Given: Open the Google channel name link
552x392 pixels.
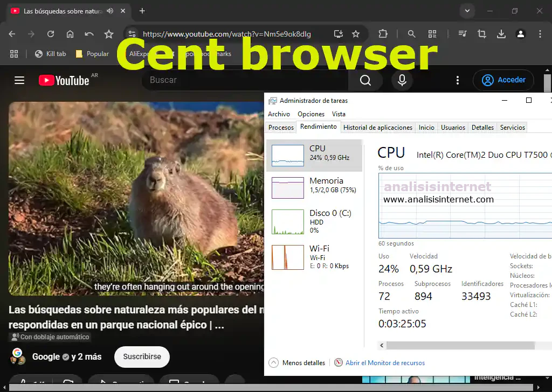Looking at the screenshot, I should coord(46,357).
